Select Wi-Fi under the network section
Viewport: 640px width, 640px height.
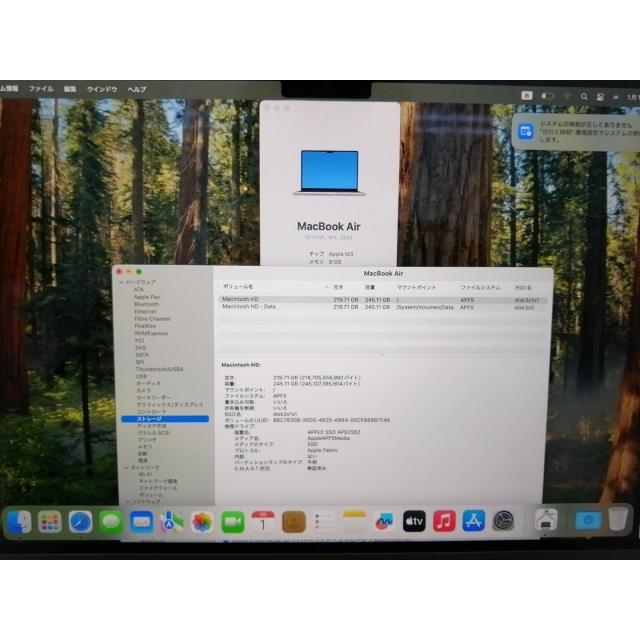pos(145,474)
